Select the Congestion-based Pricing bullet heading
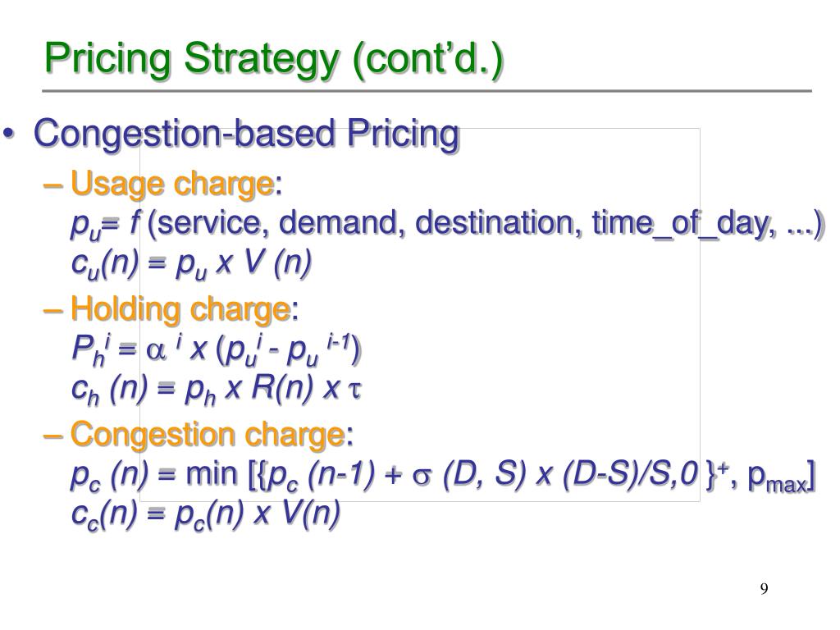Viewport: 840px width, 630px height. pyautogui.click(x=246, y=134)
